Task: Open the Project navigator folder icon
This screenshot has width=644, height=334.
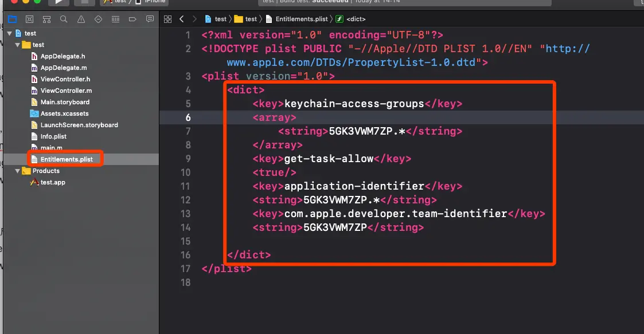Action: pyautogui.click(x=12, y=19)
